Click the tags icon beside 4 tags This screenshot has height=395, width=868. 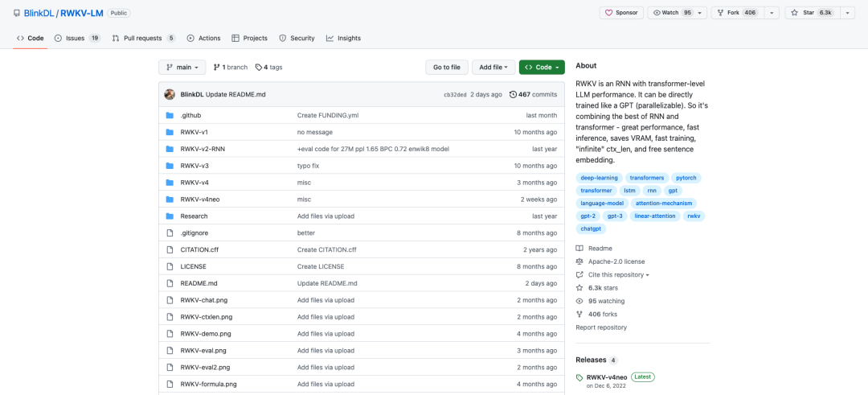tap(259, 67)
